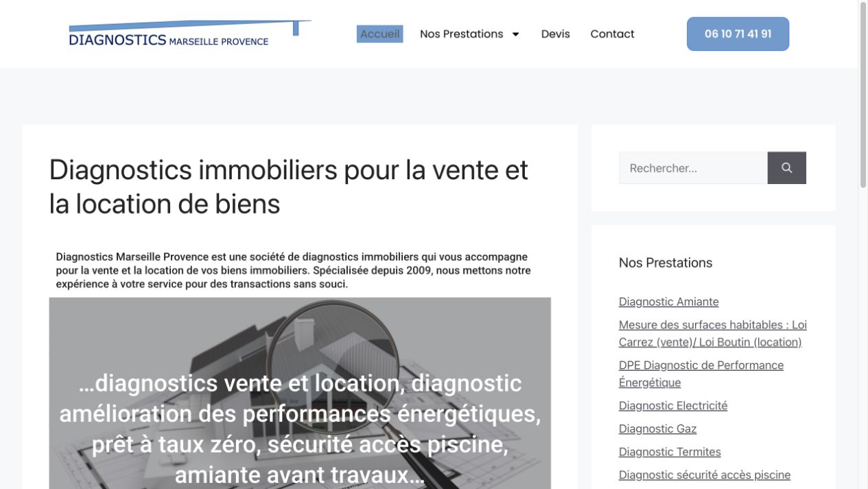Click the Nos Prestations sidebar heading

point(666,262)
